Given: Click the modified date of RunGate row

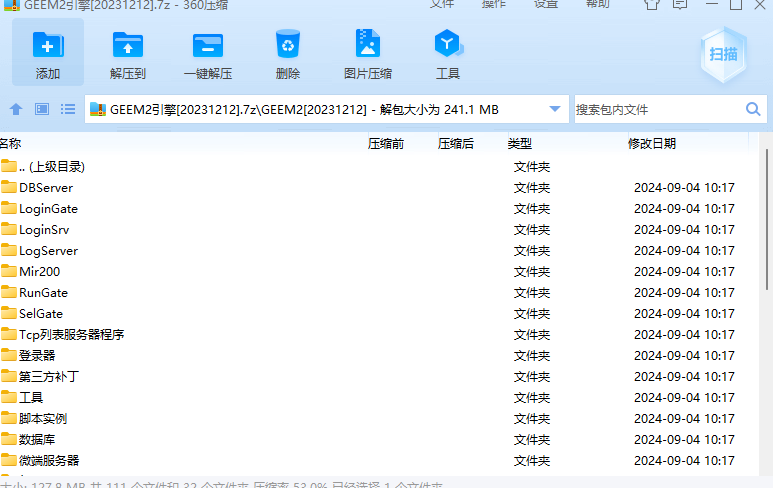Looking at the screenshot, I should pos(684,292).
